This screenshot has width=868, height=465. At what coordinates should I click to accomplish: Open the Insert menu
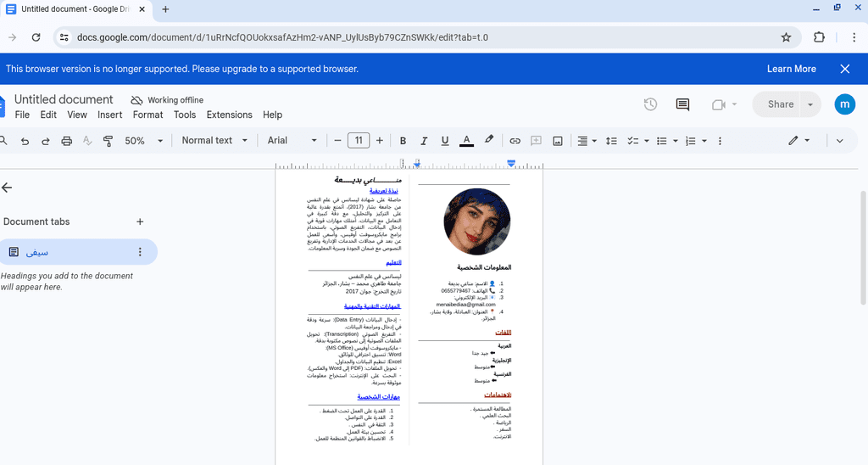click(109, 115)
